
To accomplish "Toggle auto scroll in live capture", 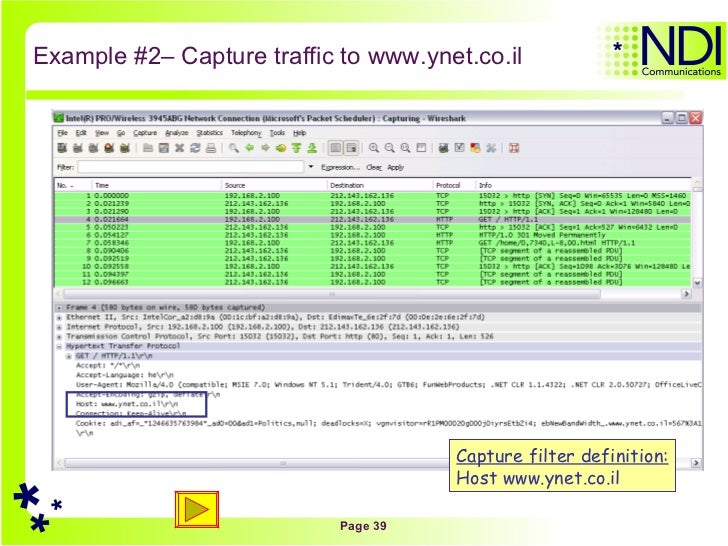I will pyautogui.click(x=351, y=148).
